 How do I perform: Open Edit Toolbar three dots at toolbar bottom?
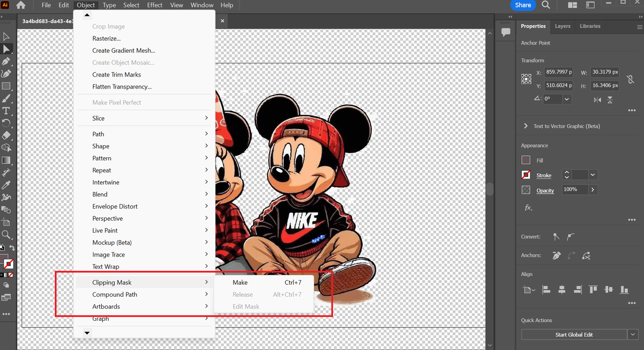(x=6, y=314)
